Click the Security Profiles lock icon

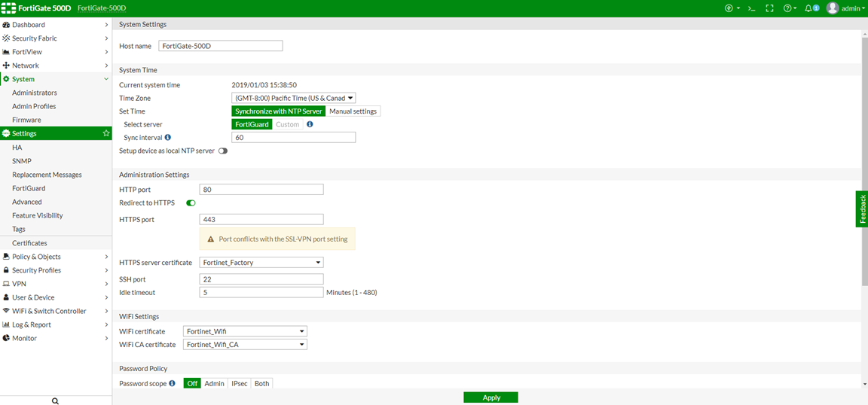[x=6, y=270]
